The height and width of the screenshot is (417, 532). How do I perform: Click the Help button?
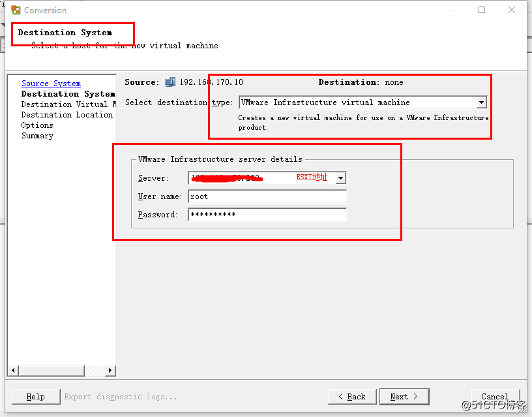(36, 397)
